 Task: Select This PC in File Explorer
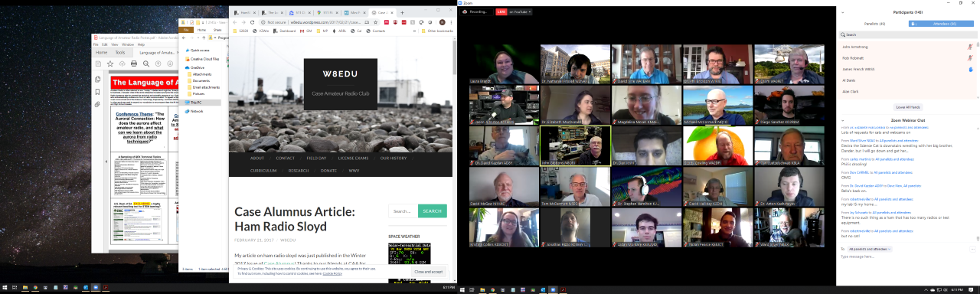tap(196, 102)
